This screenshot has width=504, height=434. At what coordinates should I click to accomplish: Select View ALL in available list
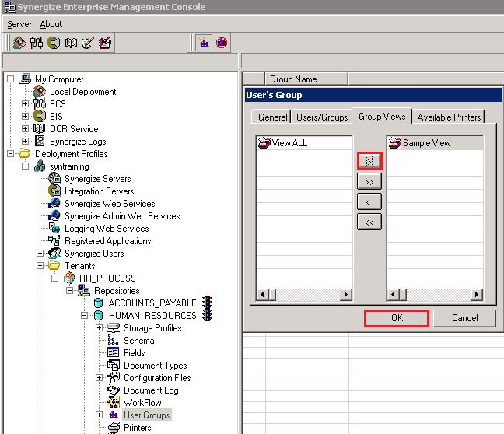(x=304, y=143)
